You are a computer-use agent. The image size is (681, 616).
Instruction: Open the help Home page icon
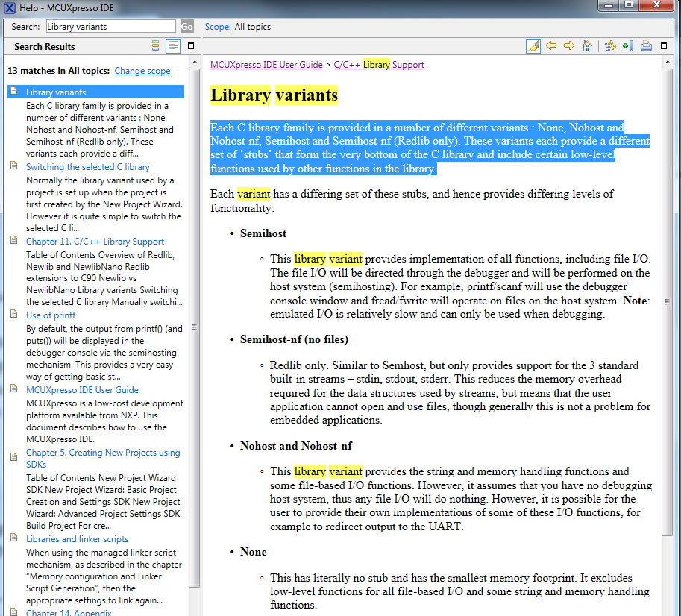587,45
